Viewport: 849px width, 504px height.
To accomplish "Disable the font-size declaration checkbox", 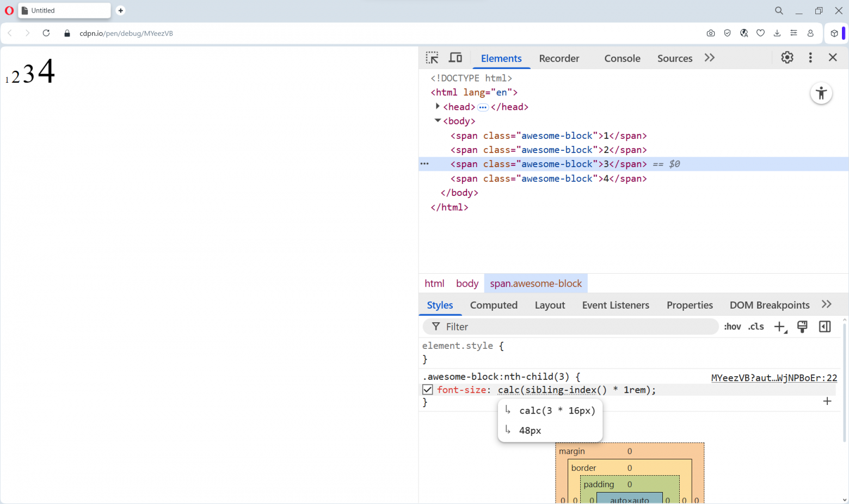I will [x=428, y=390].
